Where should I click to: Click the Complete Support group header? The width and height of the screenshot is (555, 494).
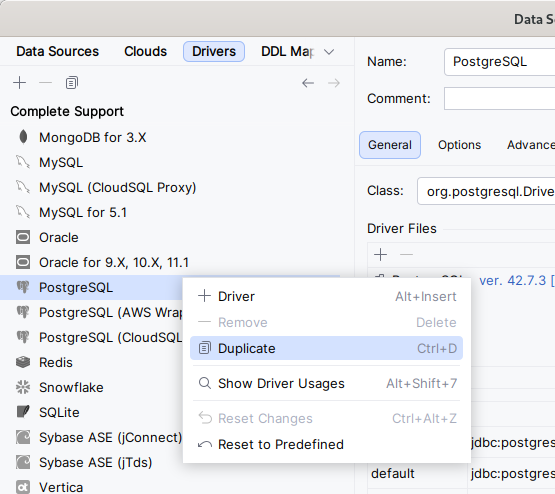[x=67, y=111]
